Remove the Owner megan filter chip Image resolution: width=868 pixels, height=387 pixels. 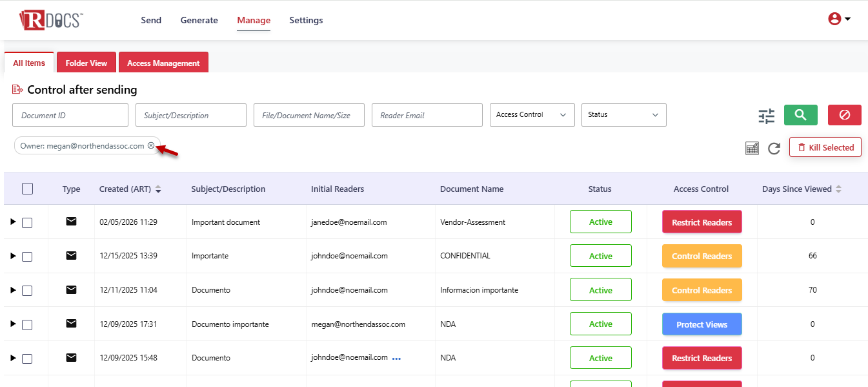coord(151,146)
